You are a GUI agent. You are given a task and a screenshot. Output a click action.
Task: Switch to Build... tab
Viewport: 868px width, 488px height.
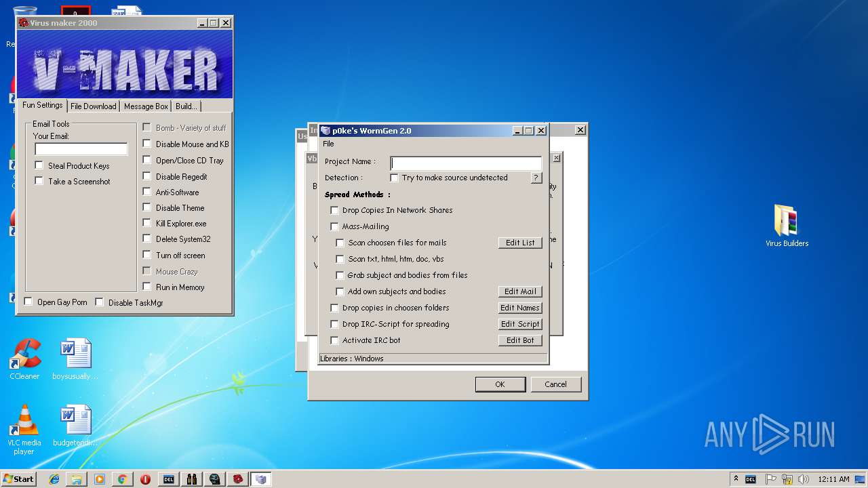(186, 106)
